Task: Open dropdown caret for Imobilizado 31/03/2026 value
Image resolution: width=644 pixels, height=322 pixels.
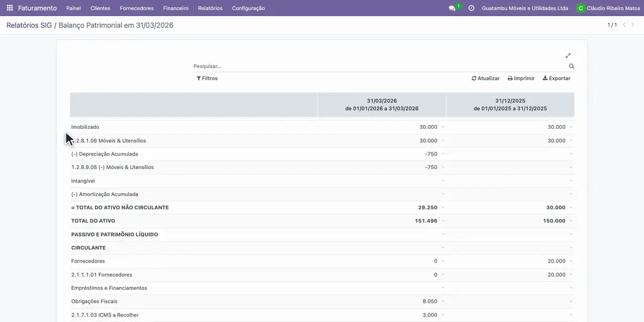Action: [x=443, y=127]
